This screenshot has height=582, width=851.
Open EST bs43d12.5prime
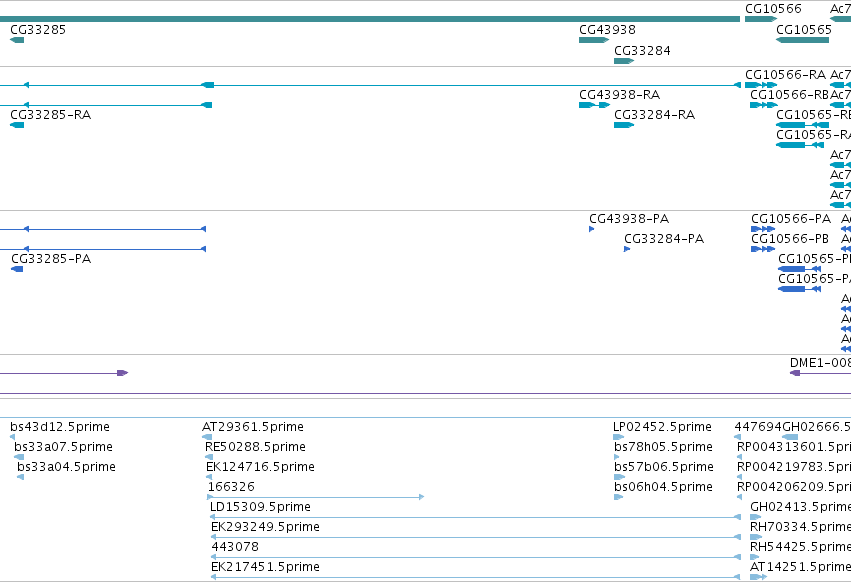point(12,437)
